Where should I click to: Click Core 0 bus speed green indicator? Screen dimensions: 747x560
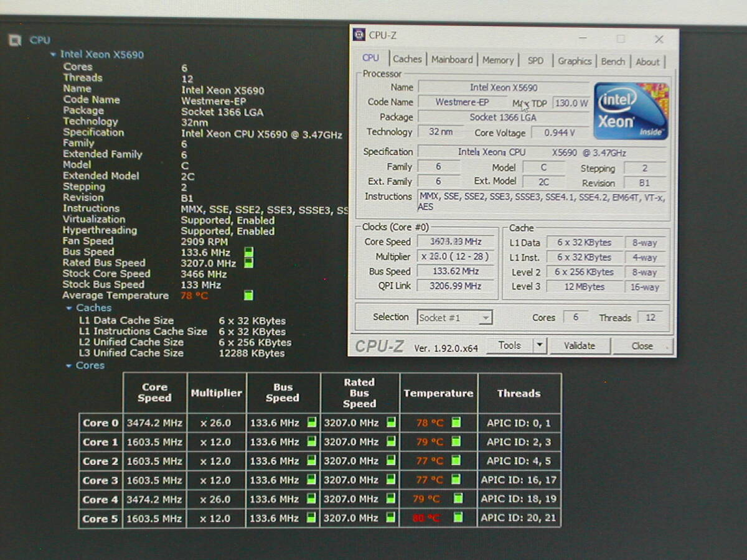[x=311, y=422]
